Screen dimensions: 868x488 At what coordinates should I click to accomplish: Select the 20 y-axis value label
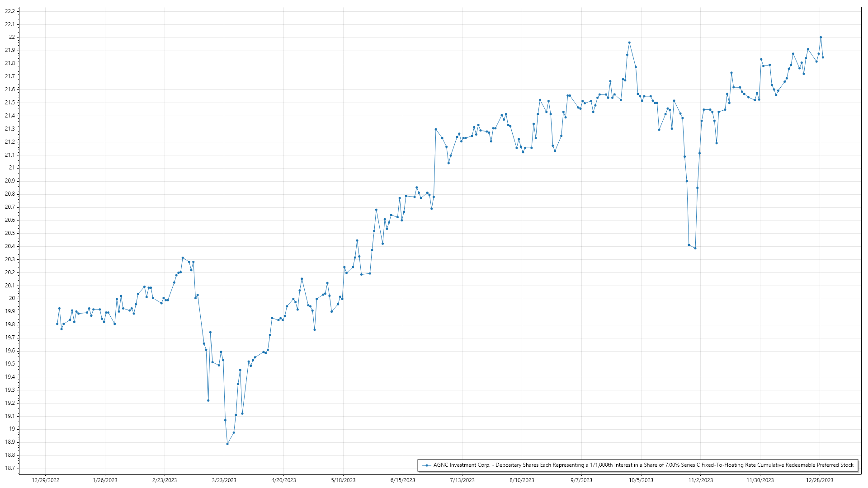click(12, 298)
